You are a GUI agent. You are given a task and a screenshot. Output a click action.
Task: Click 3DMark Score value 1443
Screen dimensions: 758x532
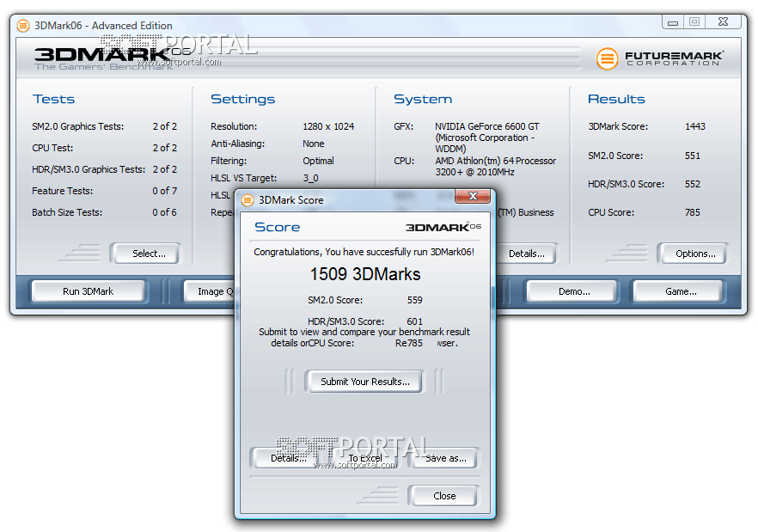click(x=695, y=126)
